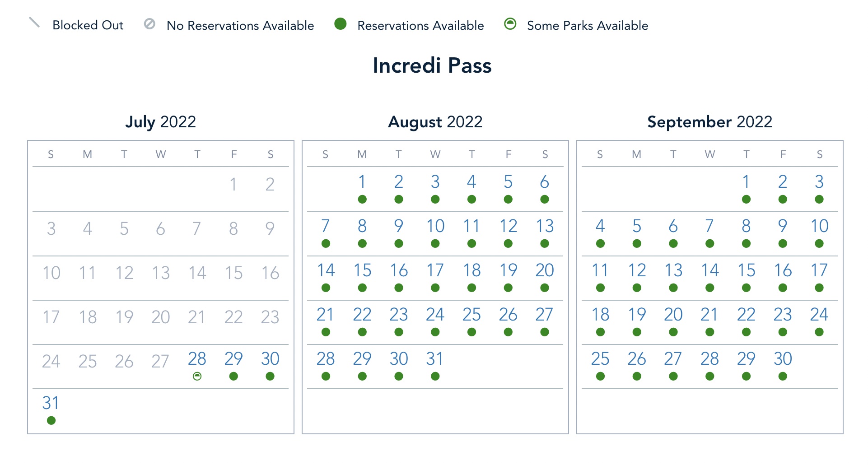Click the Some Parks Available legend icon
This screenshot has height=465, width=868.
510,24
